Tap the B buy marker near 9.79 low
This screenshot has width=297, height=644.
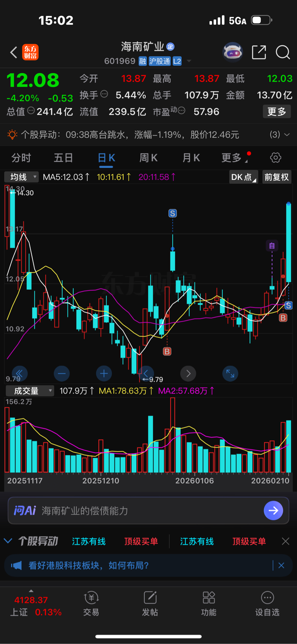[x=167, y=351]
